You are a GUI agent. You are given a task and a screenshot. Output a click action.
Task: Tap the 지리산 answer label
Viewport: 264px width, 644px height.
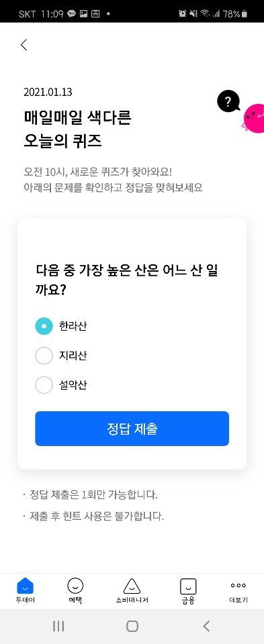[73, 356]
